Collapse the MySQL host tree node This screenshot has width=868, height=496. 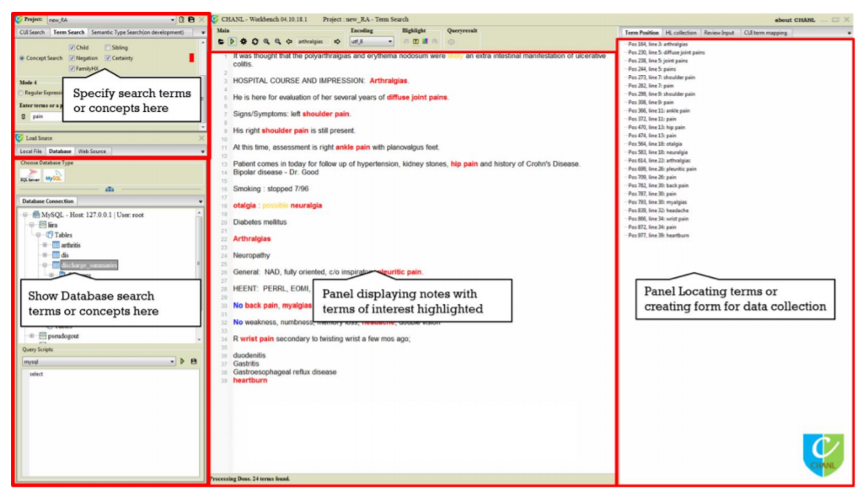pos(25,215)
